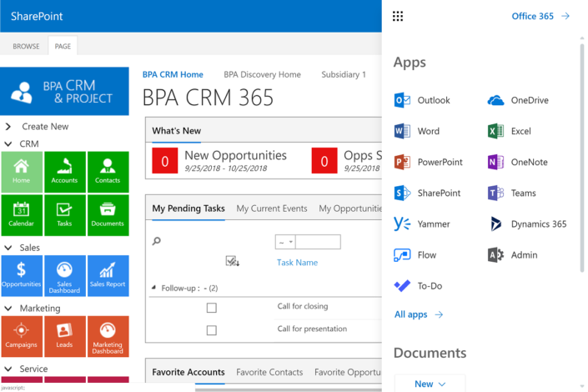This screenshot has height=392, width=588.
Task: Open the New document dropdown
Action: 430,384
